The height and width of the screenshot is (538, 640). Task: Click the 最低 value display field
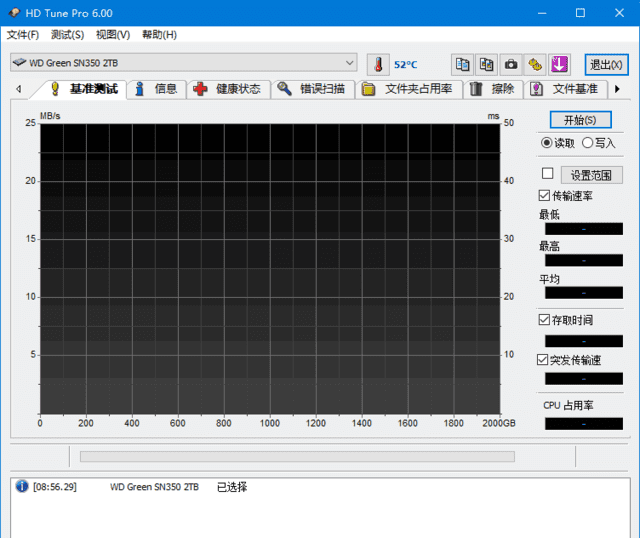pos(584,229)
